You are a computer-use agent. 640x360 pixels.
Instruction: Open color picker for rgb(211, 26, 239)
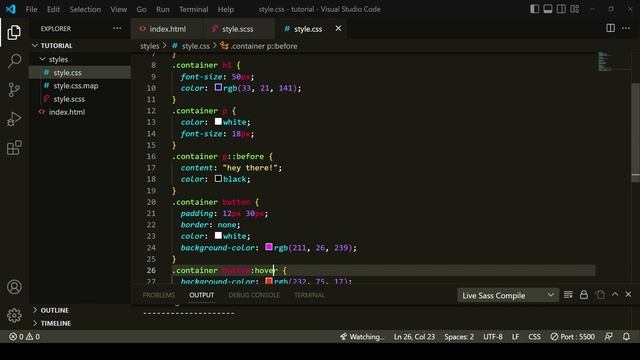coord(269,247)
